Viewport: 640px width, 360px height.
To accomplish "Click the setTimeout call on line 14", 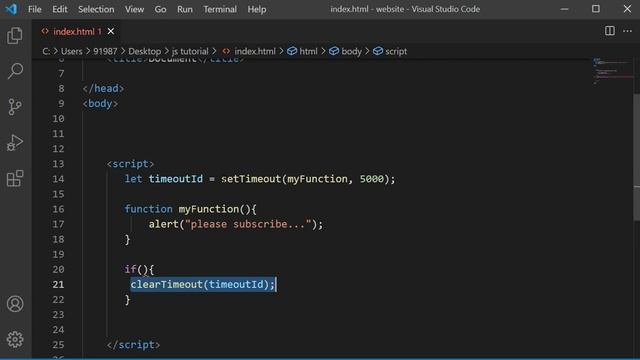I will (251, 179).
